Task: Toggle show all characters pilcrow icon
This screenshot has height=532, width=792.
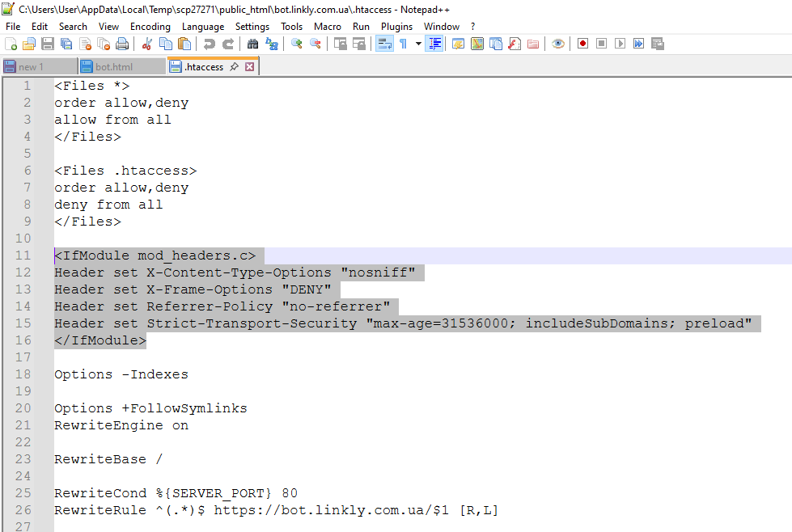Action: 403,44
